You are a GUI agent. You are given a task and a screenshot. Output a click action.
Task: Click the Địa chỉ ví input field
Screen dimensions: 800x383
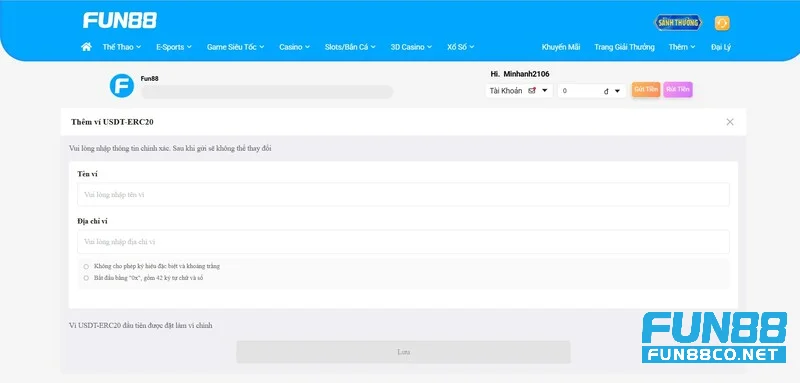403,242
